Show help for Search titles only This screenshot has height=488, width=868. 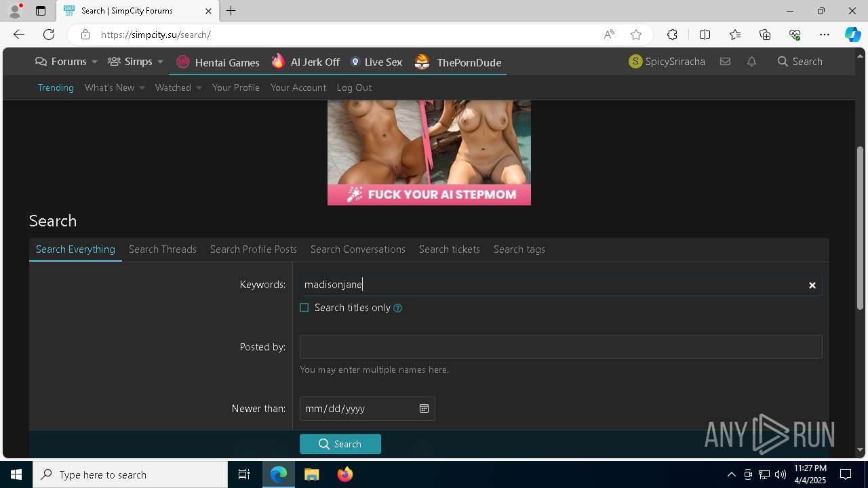point(398,308)
